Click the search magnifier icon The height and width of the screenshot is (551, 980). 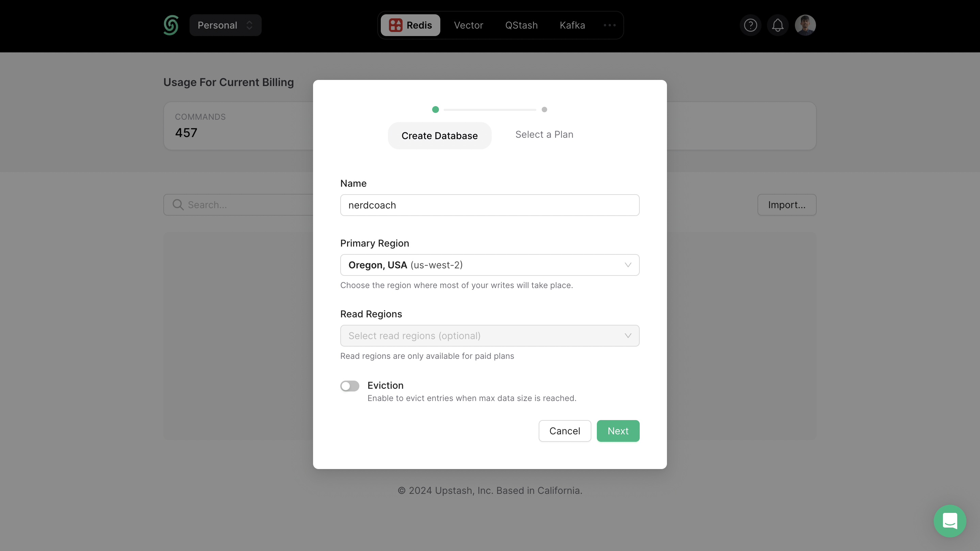[178, 204]
